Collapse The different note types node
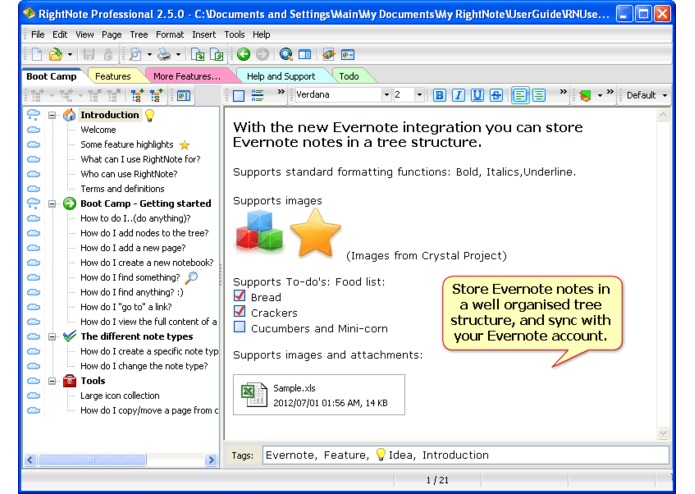Viewport: 695px width, 494px height. [x=52, y=337]
